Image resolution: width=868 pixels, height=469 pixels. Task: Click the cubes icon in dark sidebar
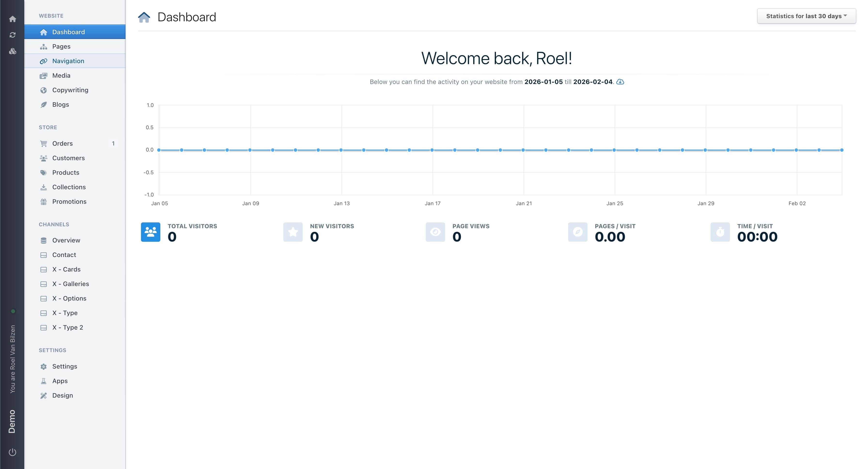12,51
